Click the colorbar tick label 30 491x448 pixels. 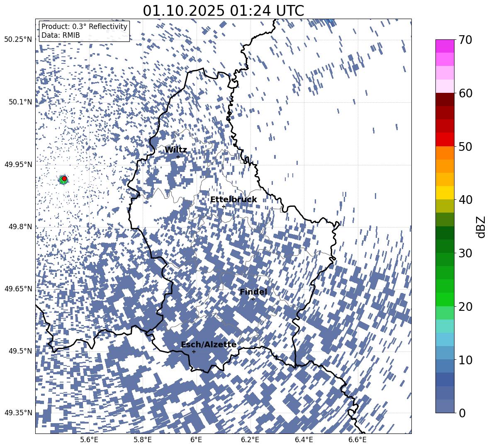click(465, 253)
